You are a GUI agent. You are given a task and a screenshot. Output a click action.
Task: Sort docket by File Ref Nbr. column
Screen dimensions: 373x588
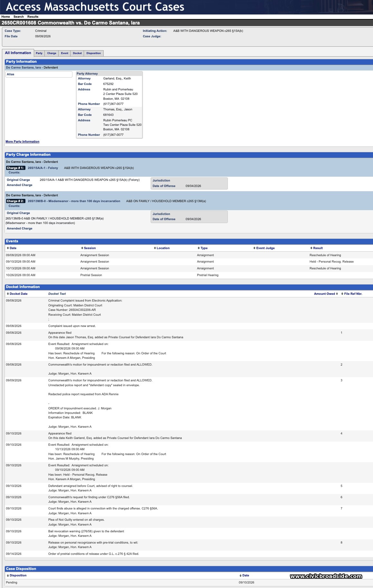click(352, 294)
